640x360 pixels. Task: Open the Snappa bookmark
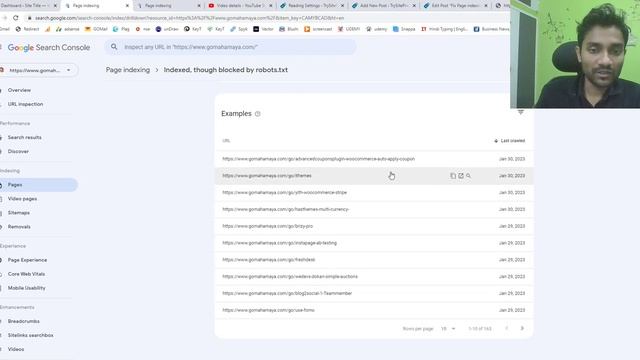point(404,29)
